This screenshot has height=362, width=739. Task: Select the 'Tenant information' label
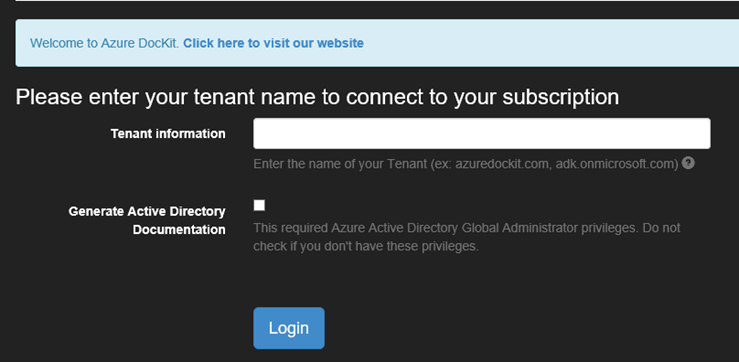coord(168,134)
